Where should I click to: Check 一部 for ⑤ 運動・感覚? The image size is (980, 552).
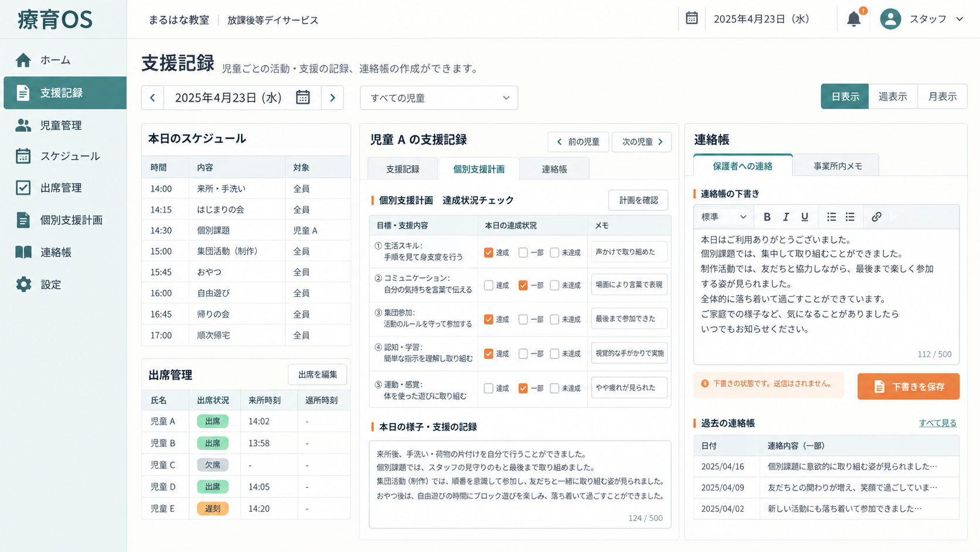(523, 388)
